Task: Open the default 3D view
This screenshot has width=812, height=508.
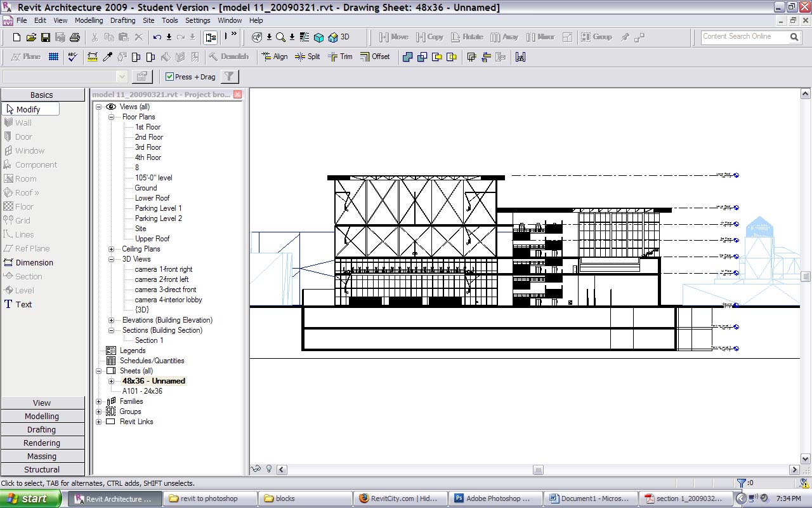Action: click(x=339, y=37)
